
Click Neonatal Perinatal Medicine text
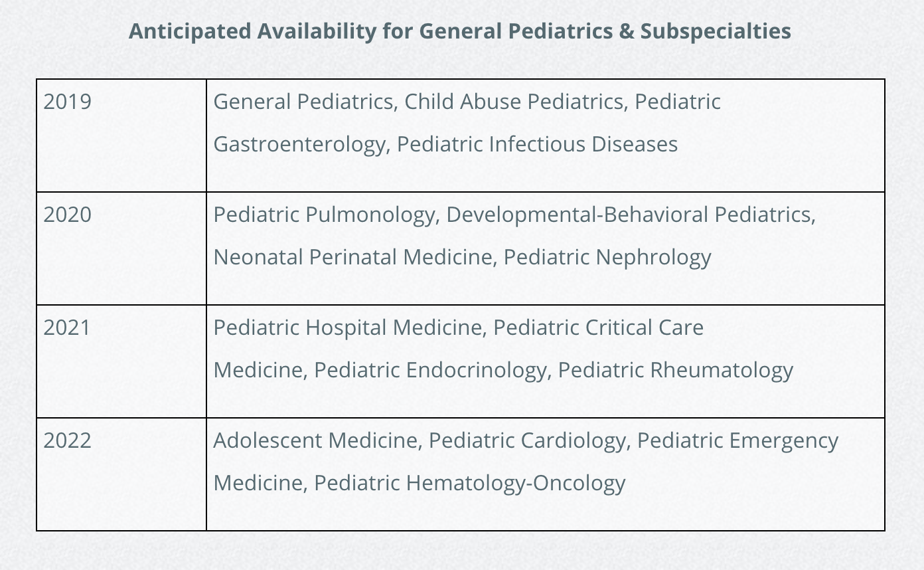tap(353, 257)
